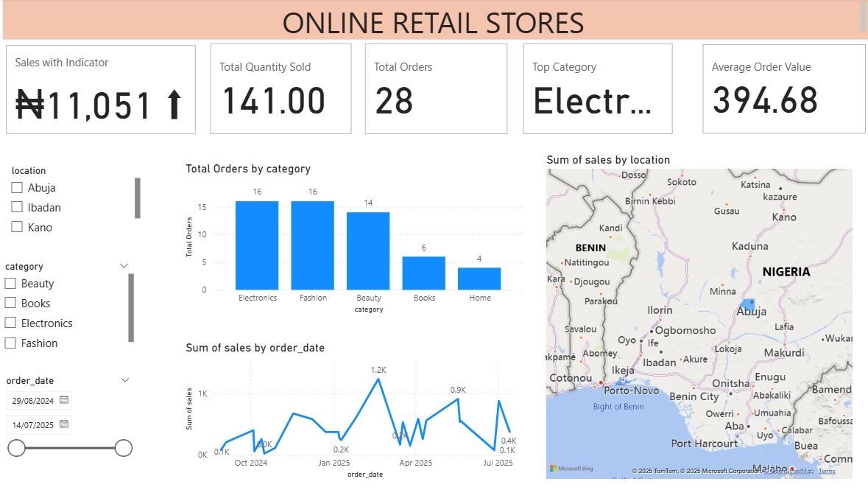868x490 pixels.
Task: Collapse the category slicer chevron
Action: [x=124, y=266]
